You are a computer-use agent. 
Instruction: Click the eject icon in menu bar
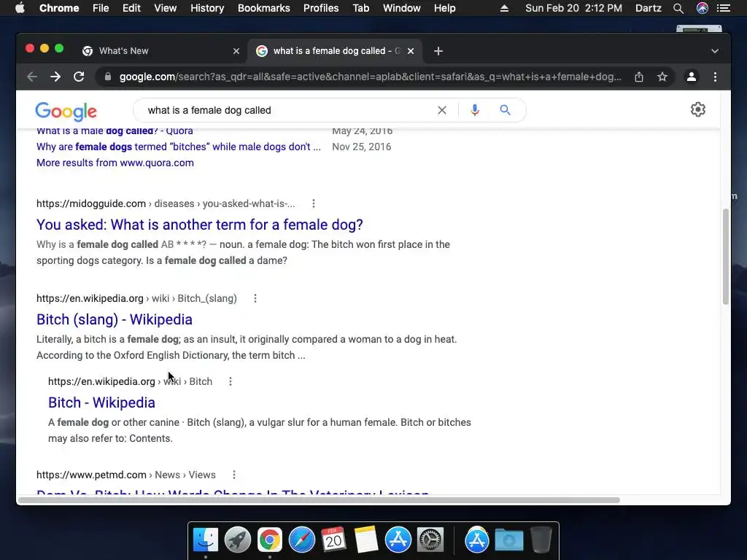tap(504, 8)
